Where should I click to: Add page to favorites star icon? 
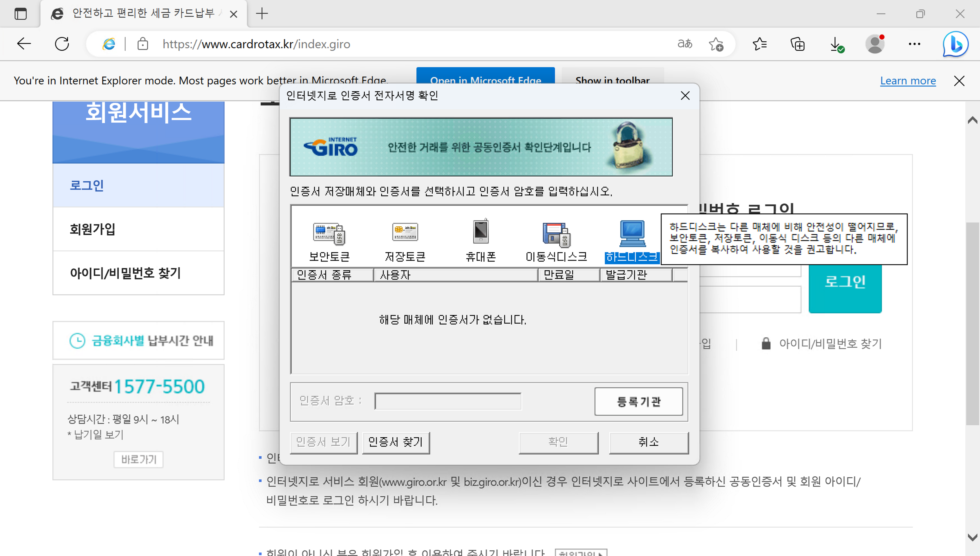716,44
